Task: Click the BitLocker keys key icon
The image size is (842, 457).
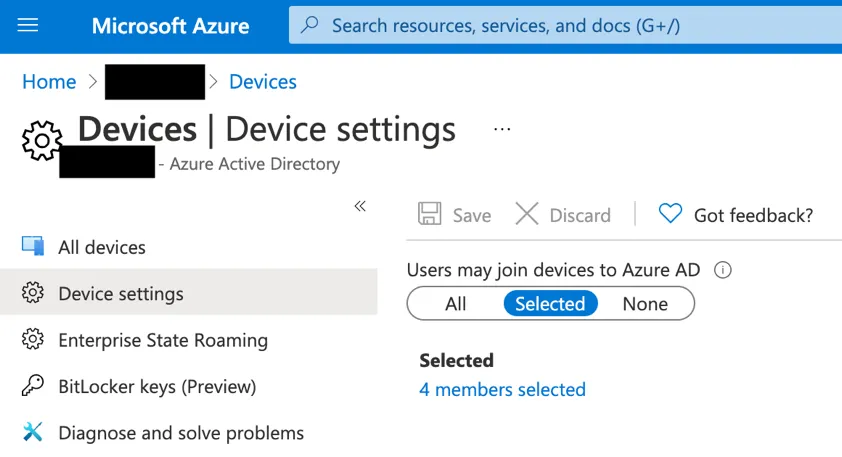Action: 33,386
